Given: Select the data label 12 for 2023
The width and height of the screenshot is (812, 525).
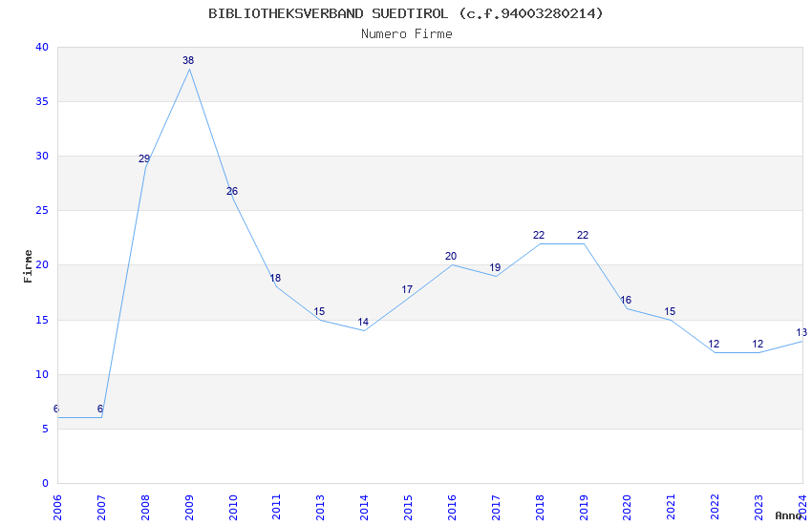Looking at the screenshot, I should (x=758, y=344).
